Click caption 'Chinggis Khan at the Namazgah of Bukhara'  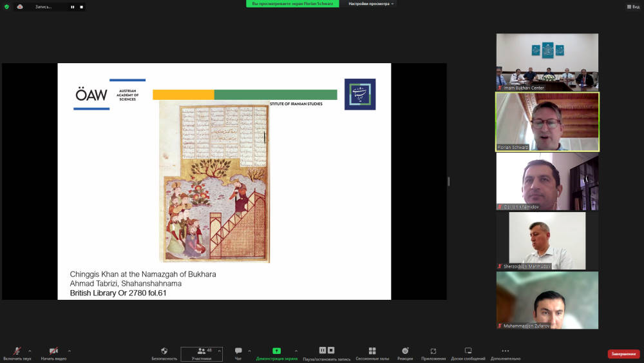(143, 274)
